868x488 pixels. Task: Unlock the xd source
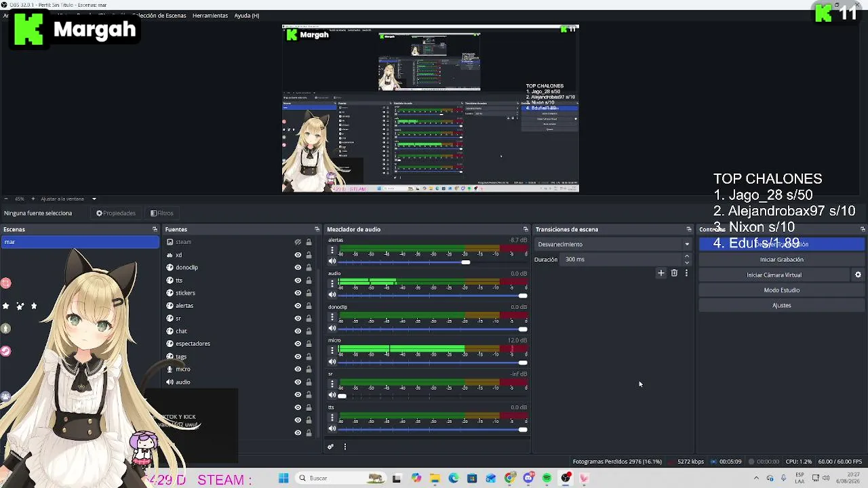(309, 255)
